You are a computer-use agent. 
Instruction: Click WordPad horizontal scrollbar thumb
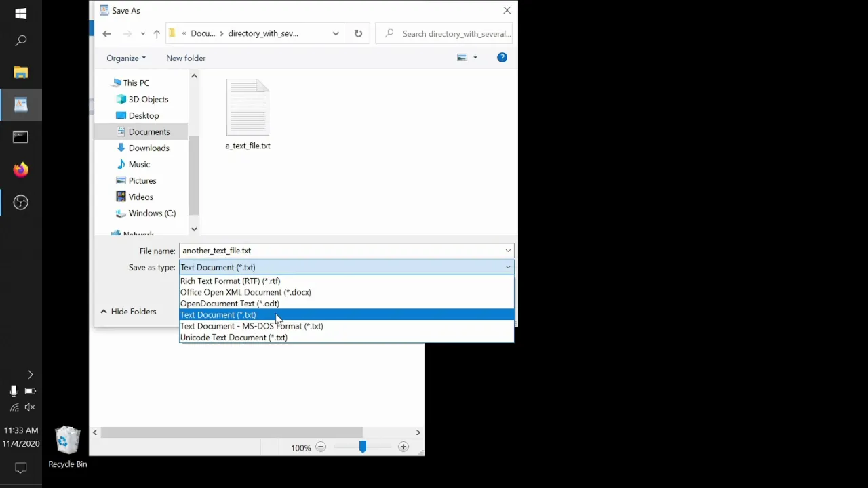[x=231, y=432]
